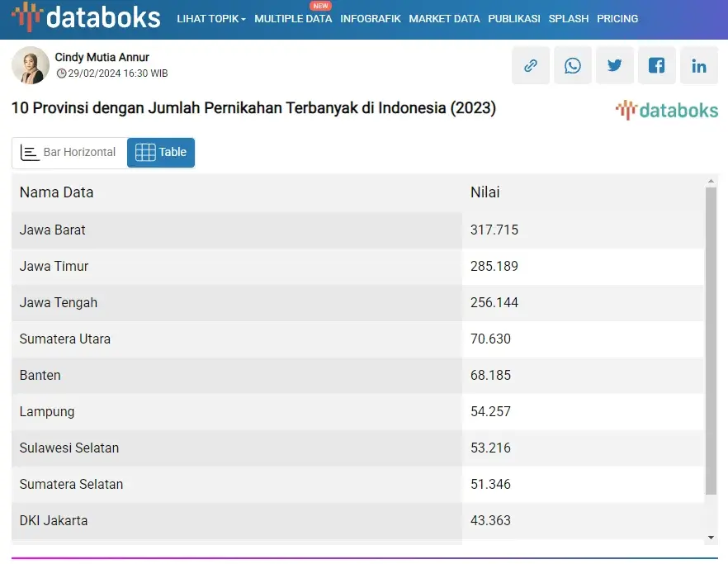Viewport: 728px width, 564px height.
Task: Share this chart on Facebook
Action: coord(657,66)
